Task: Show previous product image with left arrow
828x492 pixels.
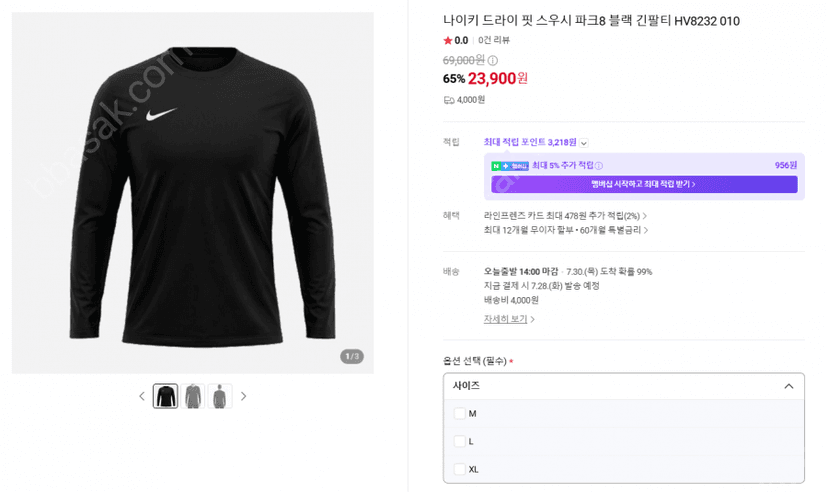Action: tap(142, 396)
